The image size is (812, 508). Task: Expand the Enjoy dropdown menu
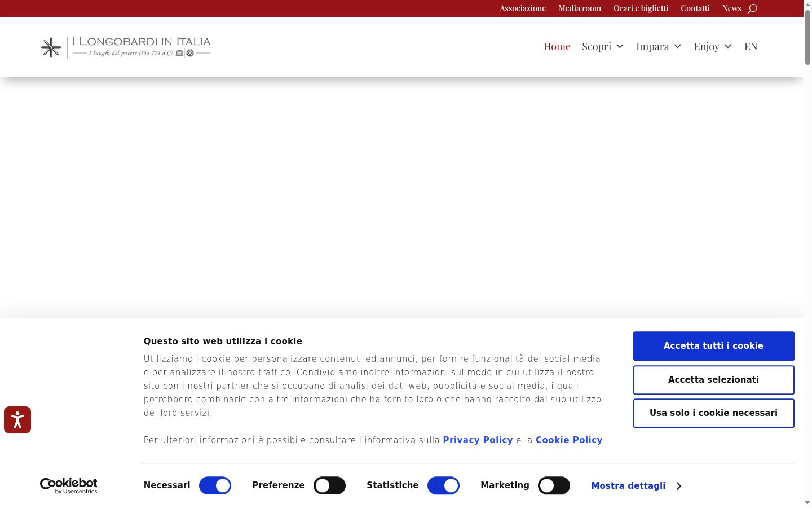click(713, 46)
